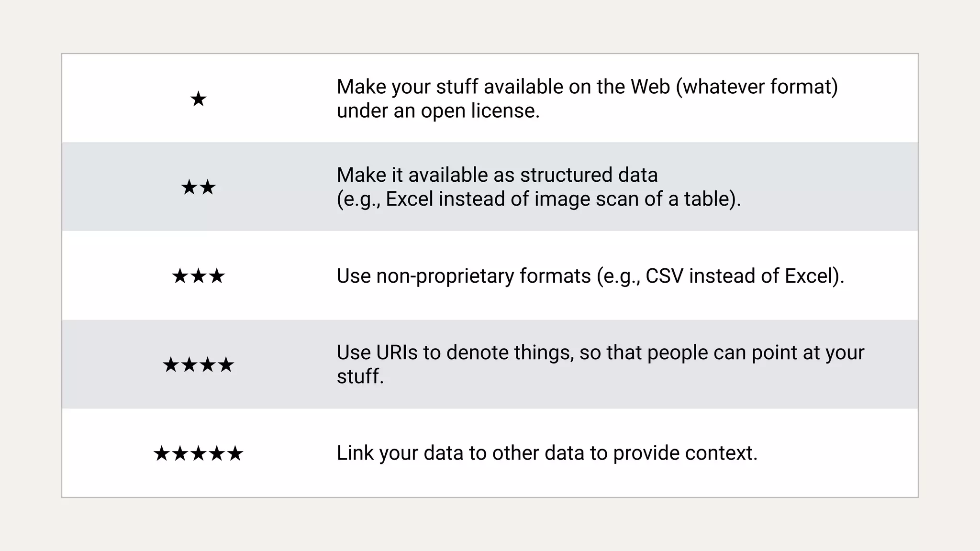Click the rightmost star in five-star row
Image resolution: width=980 pixels, height=551 pixels.
[235, 453]
